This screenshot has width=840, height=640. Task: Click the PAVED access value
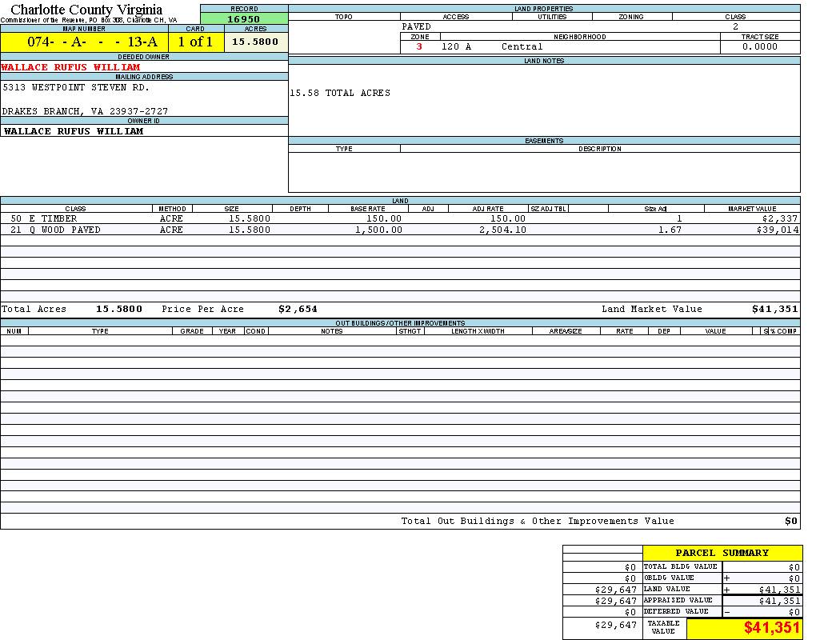416,26
